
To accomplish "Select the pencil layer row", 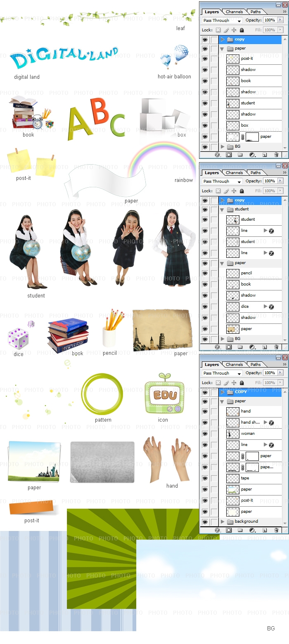I will pyautogui.click(x=250, y=273).
